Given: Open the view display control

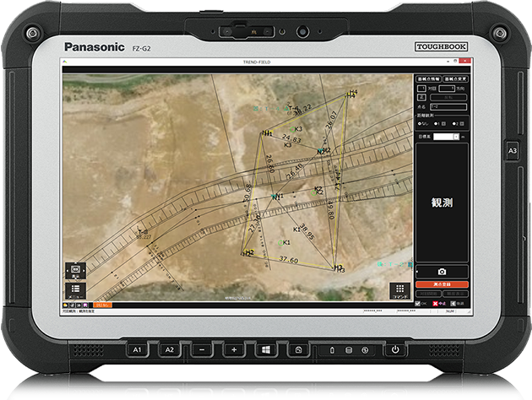Looking at the screenshot, I should point(75,271).
